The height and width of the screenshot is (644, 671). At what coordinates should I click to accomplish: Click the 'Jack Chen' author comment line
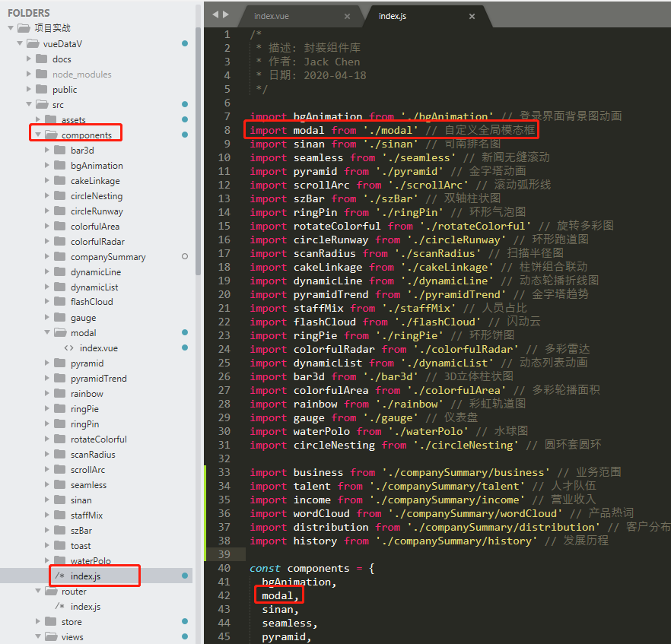(x=308, y=62)
